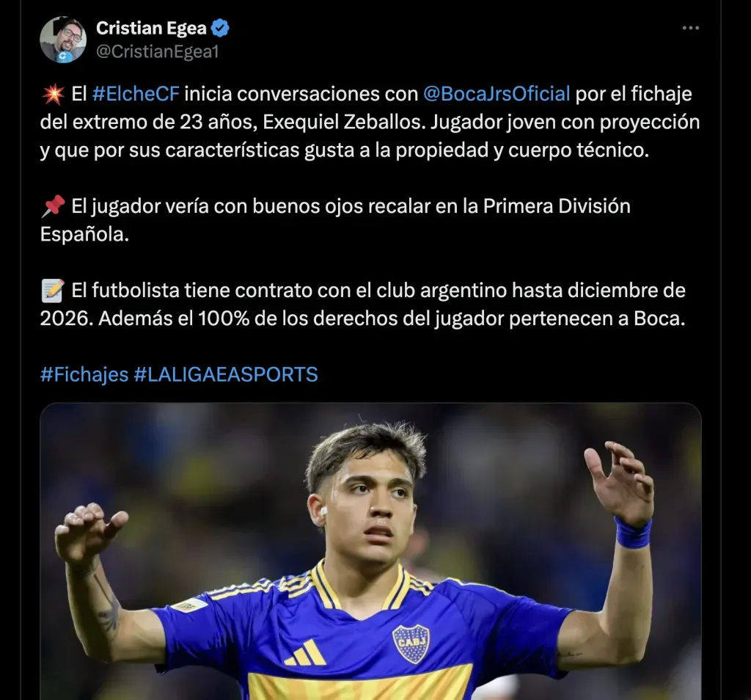The image size is (751, 700).
Task: Click the collision emoji starting the tweet
Action: (53, 94)
